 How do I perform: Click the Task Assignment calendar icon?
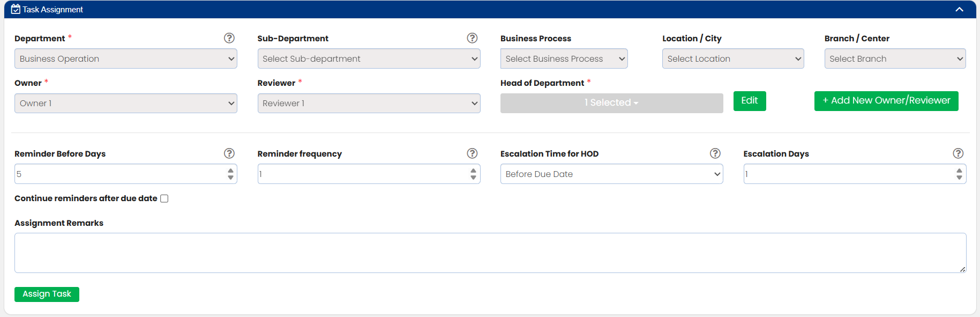pos(16,9)
